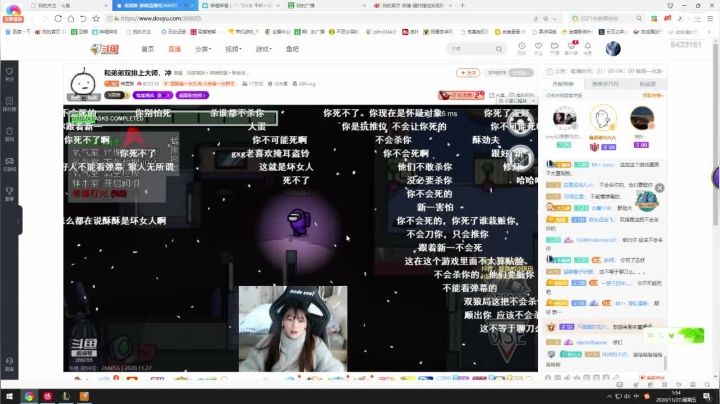Viewport: 720px width, 404px height.
Task: Click the Douyu search magnifier icon
Action: (499, 49)
